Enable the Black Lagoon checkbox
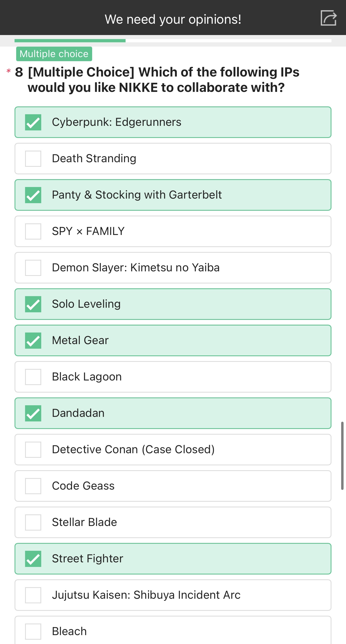This screenshot has height=644, width=346. (33, 377)
